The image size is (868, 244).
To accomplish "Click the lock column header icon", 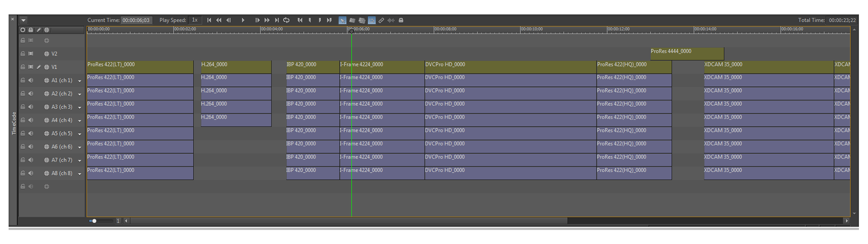I will click(x=31, y=30).
